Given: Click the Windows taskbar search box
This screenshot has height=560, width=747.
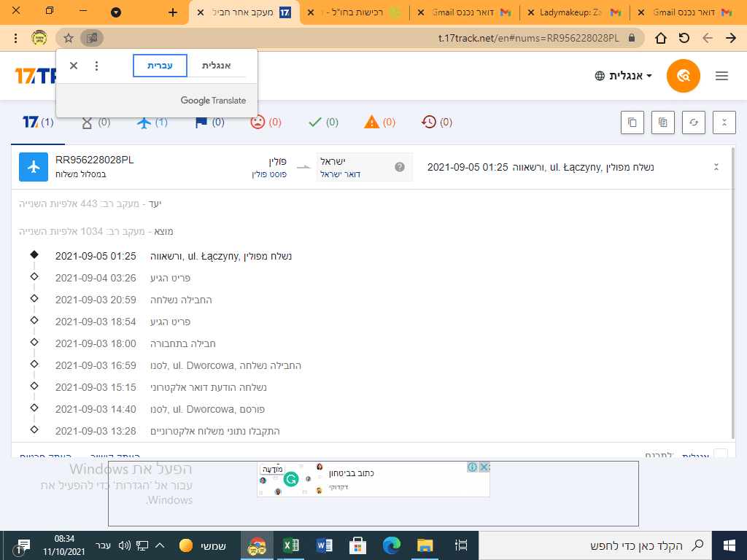Looking at the screenshot, I should pos(595,545).
